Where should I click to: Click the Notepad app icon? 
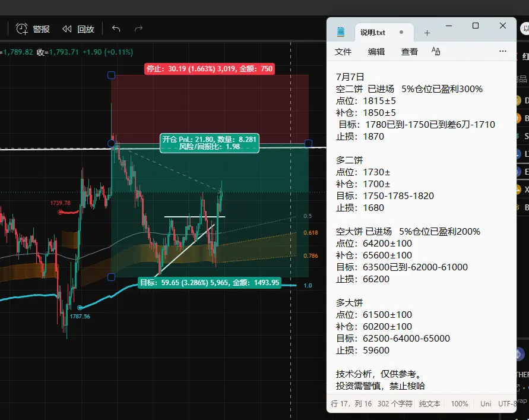341,32
